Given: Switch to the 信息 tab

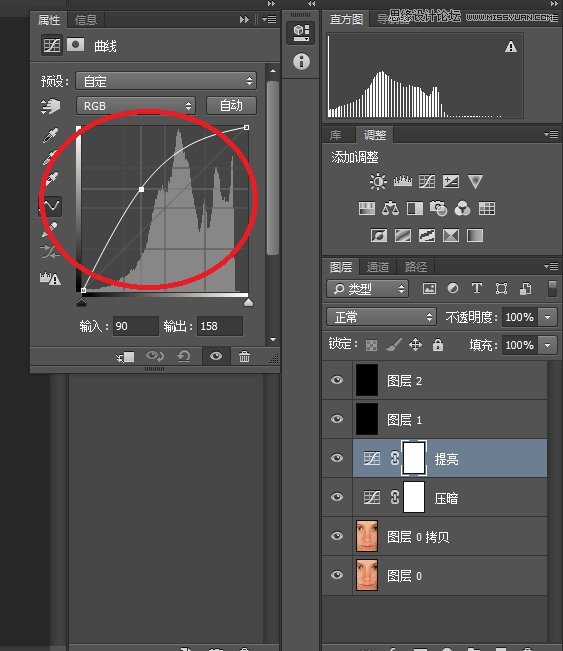Looking at the screenshot, I should click(x=86, y=20).
